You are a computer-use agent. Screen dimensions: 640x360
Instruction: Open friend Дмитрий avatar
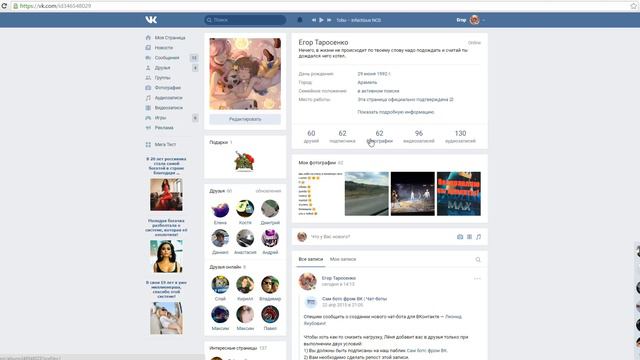[270, 209]
